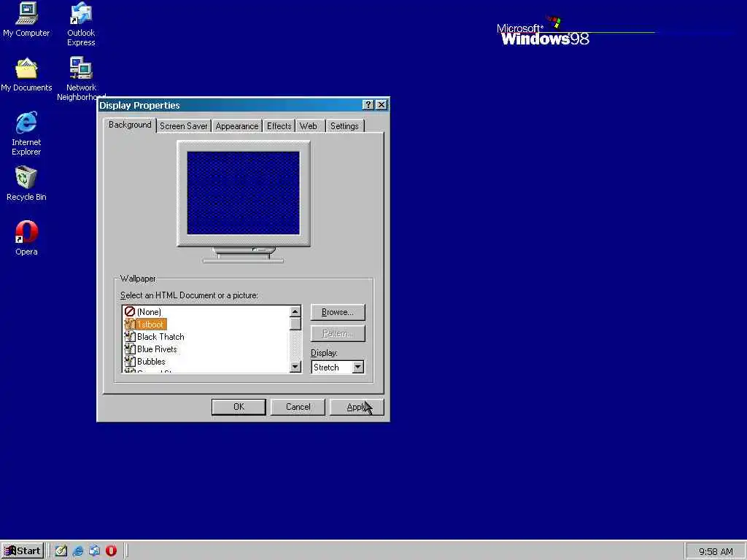
Task: Launch Opera from quick launch bar
Action: click(x=111, y=551)
